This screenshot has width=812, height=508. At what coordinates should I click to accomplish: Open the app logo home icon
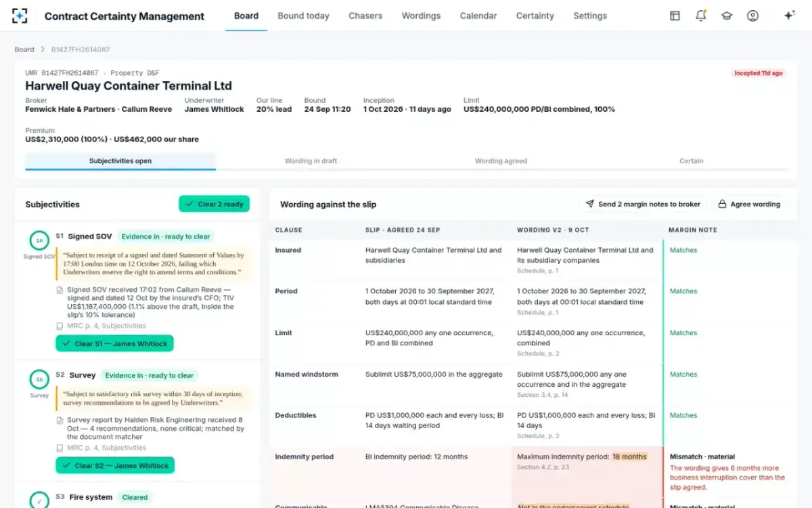click(x=20, y=16)
